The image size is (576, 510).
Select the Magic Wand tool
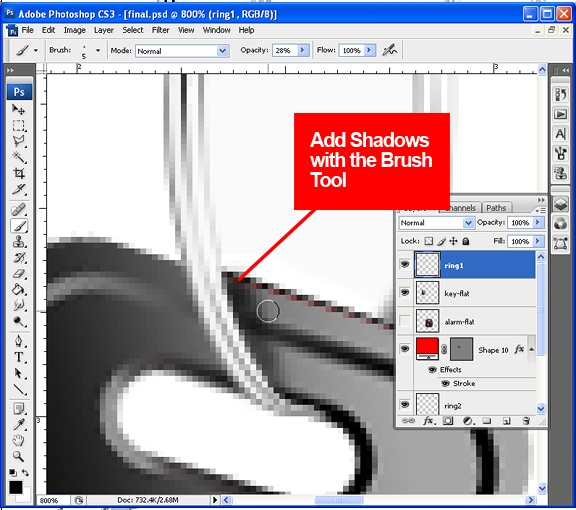point(19,157)
